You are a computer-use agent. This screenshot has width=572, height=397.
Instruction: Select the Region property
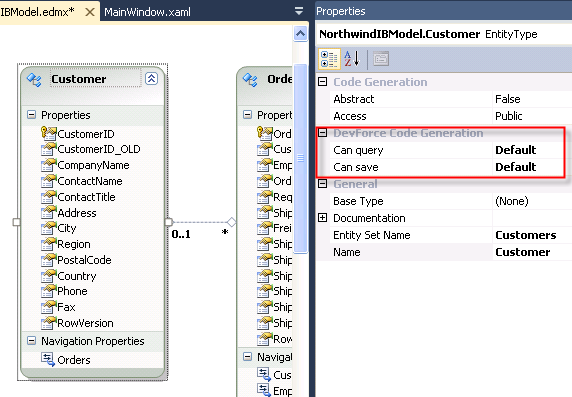click(x=74, y=244)
